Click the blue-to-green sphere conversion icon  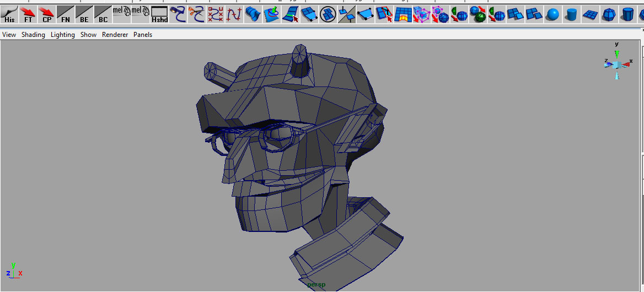(477, 14)
